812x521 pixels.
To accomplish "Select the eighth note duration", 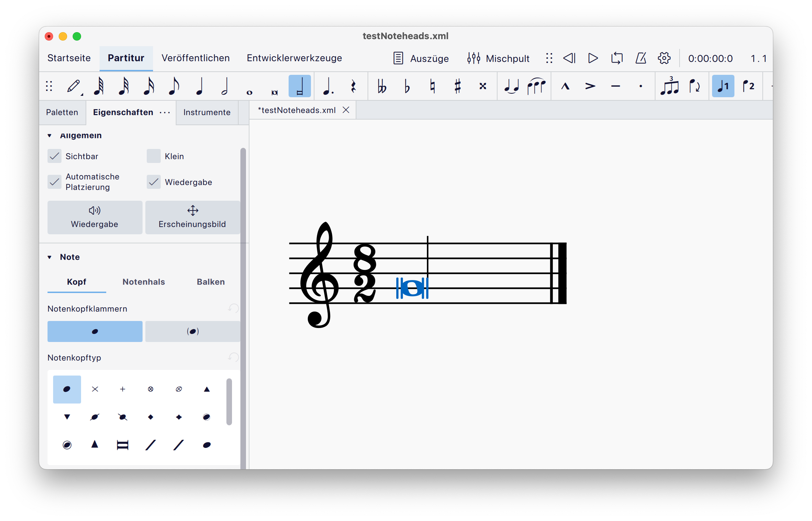I will coord(174,86).
